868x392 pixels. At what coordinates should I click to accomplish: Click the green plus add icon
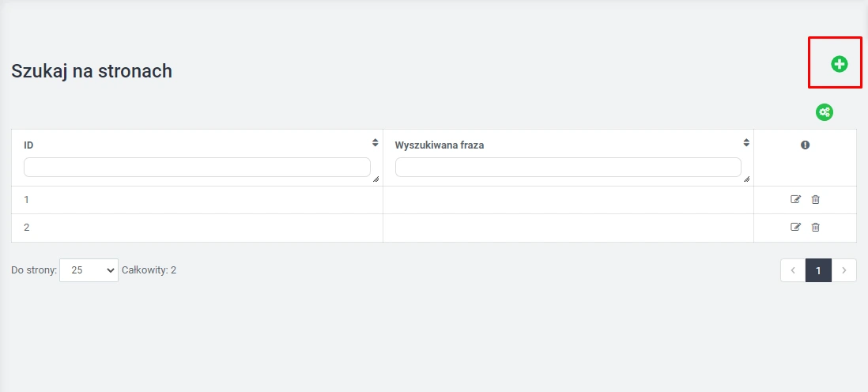pos(839,64)
